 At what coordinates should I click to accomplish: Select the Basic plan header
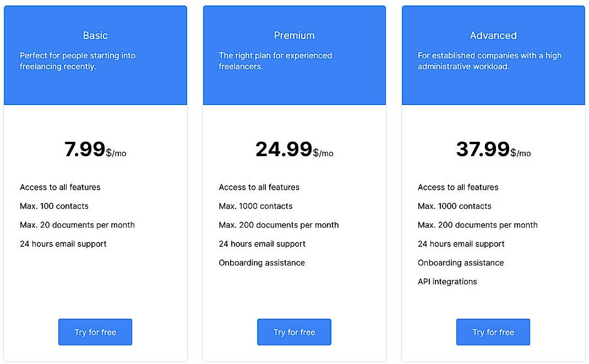pos(95,35)
